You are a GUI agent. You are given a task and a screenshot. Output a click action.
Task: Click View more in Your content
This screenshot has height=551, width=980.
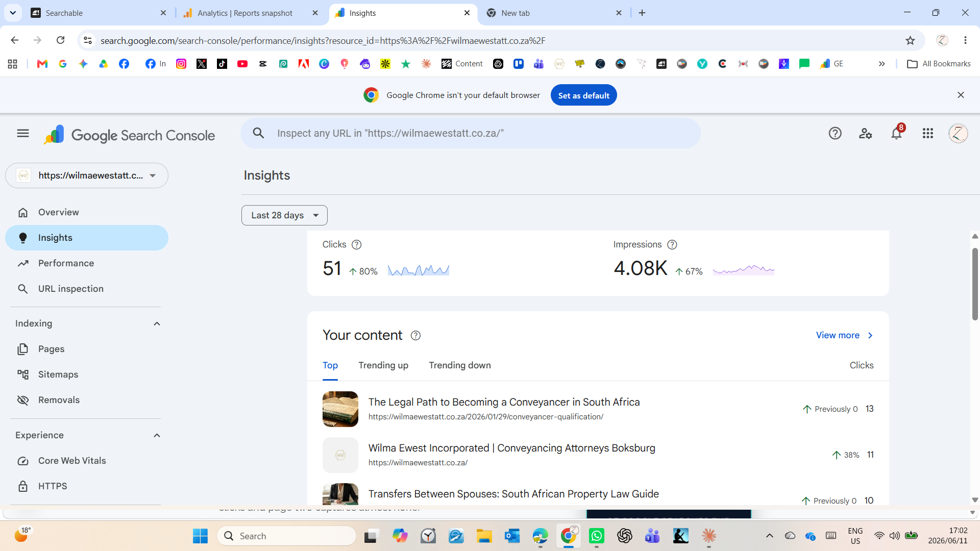(845, 335)
